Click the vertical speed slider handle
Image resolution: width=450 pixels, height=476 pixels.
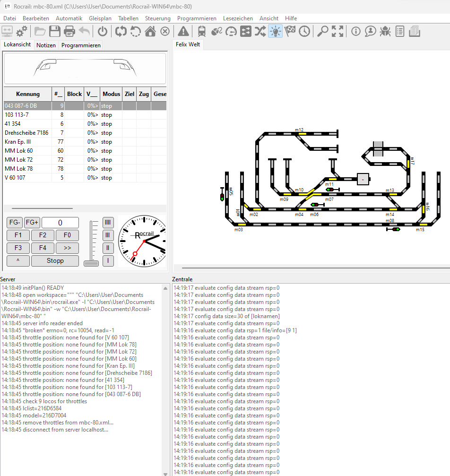click(91, 263)
